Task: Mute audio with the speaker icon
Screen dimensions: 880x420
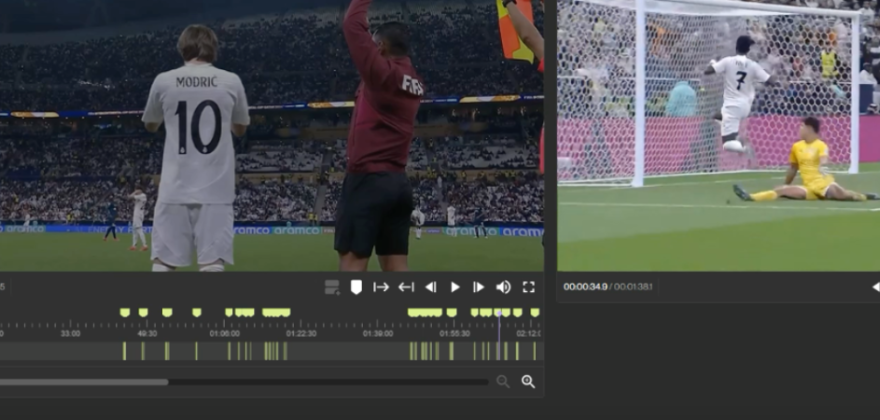Action: coord(503,287)
